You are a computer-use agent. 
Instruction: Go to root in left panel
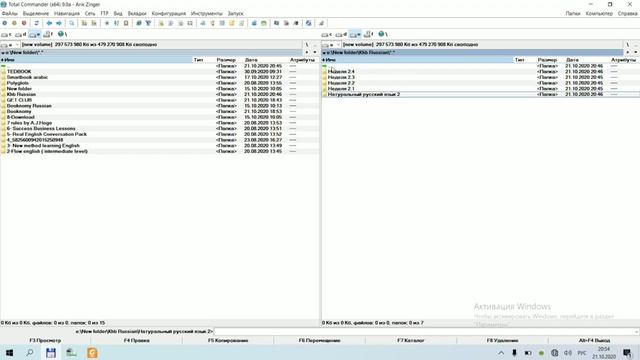click(x=307, y=44)
